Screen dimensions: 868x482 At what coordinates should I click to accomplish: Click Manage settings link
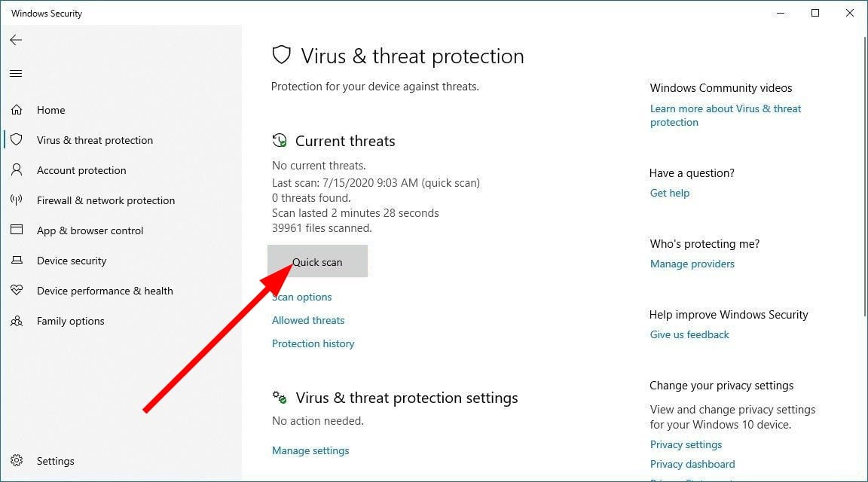click(x=310, y=450)
